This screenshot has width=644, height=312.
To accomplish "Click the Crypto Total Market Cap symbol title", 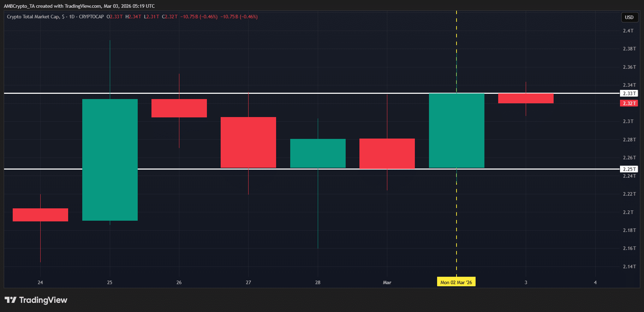I will pos(33,17).
